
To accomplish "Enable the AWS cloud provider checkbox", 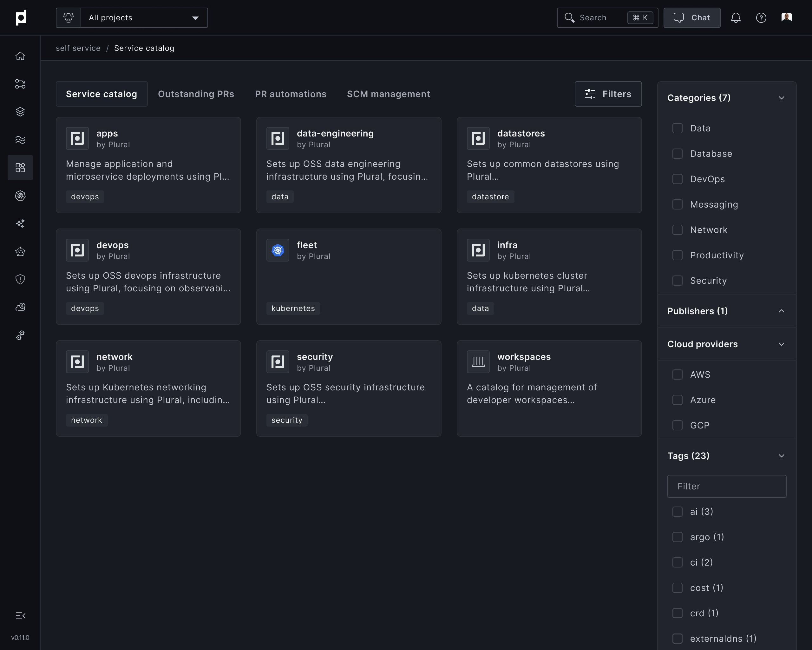I will (x=677, y=375).
